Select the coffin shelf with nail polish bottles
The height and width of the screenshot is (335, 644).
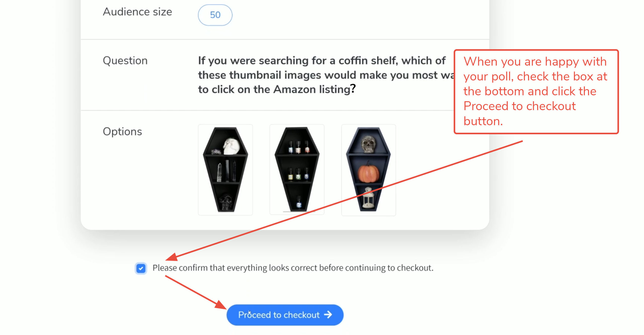297,170
